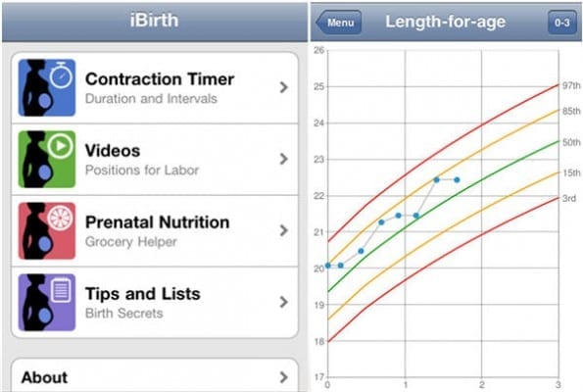This screenshot has height=392, width=583.
Task: Tap the 50th percentile label
Action: (571, 142)
